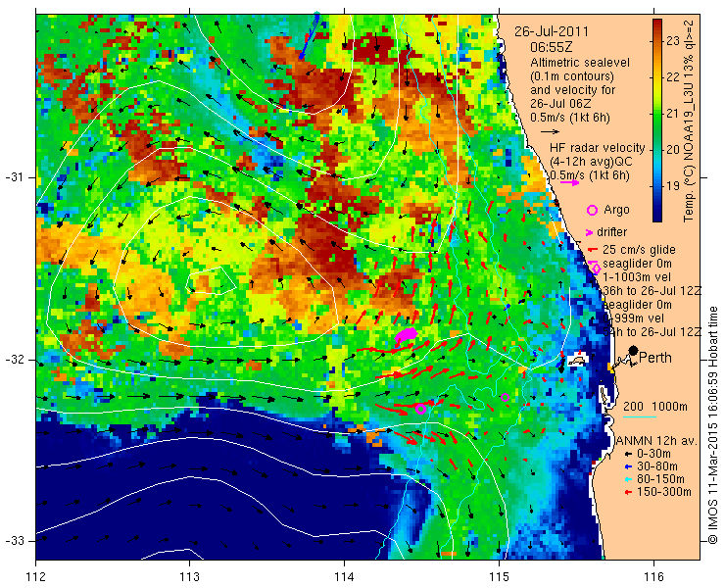Click the bold magenta Argo circle on map

coord(420,409)
